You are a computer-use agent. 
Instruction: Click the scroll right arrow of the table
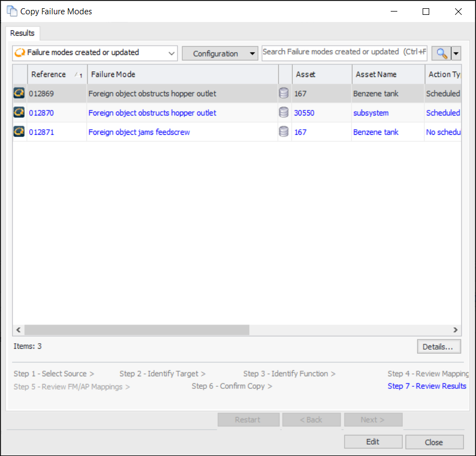point(455,330)
